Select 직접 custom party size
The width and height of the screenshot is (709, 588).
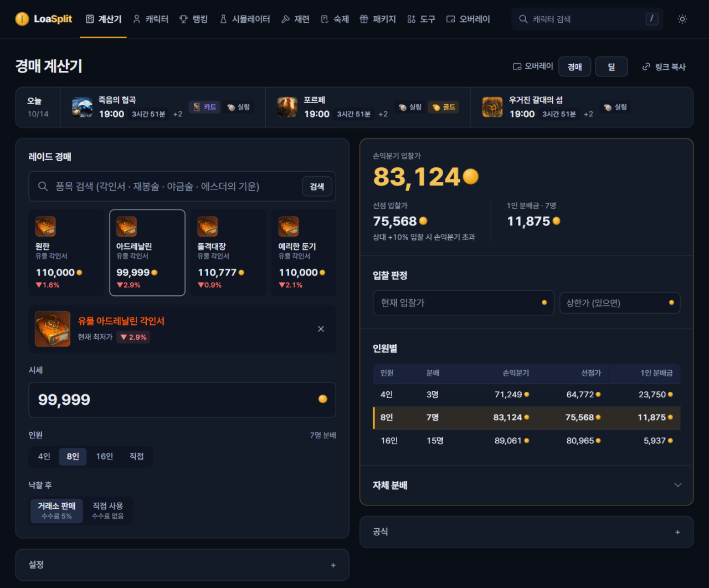[137, 456]
